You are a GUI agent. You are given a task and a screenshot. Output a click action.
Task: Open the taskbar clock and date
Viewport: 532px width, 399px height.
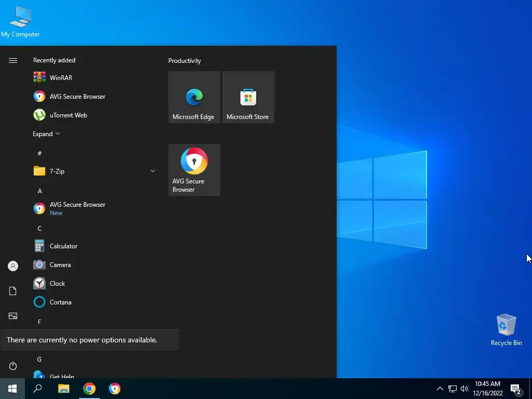pos(487,389)
